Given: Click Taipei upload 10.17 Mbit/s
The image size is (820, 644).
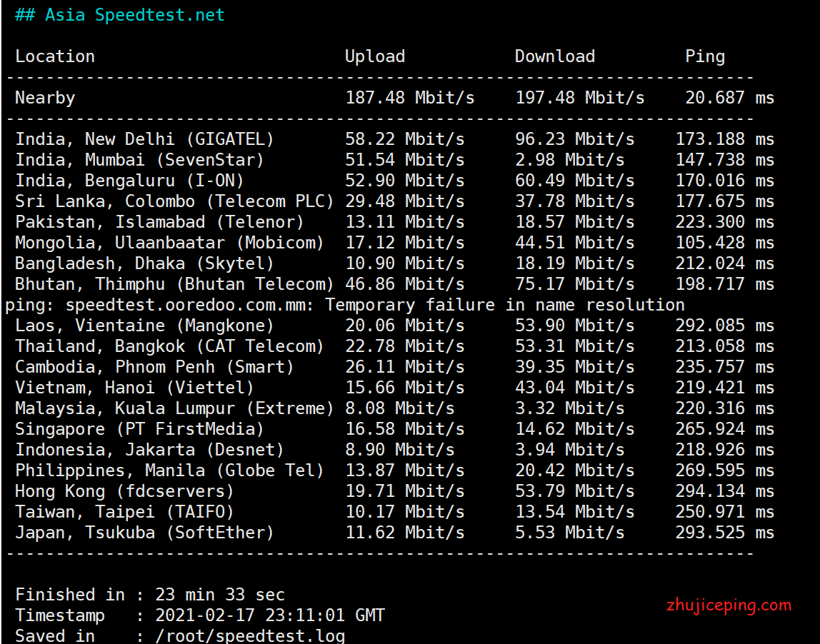Looking at the screenshot, I should point(405,512).
